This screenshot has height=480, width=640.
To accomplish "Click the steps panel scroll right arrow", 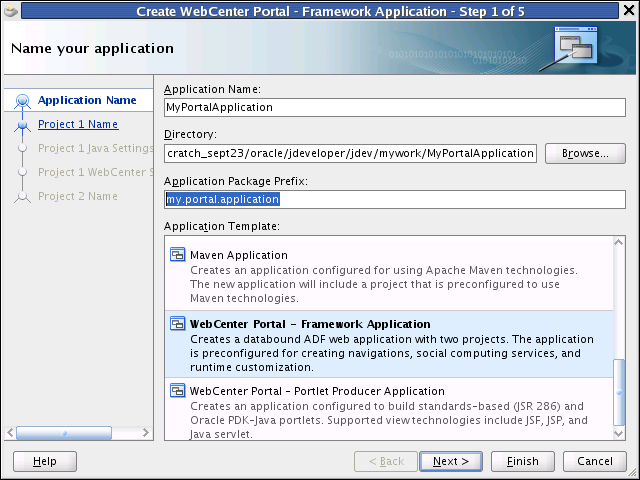I will (146, 433).
